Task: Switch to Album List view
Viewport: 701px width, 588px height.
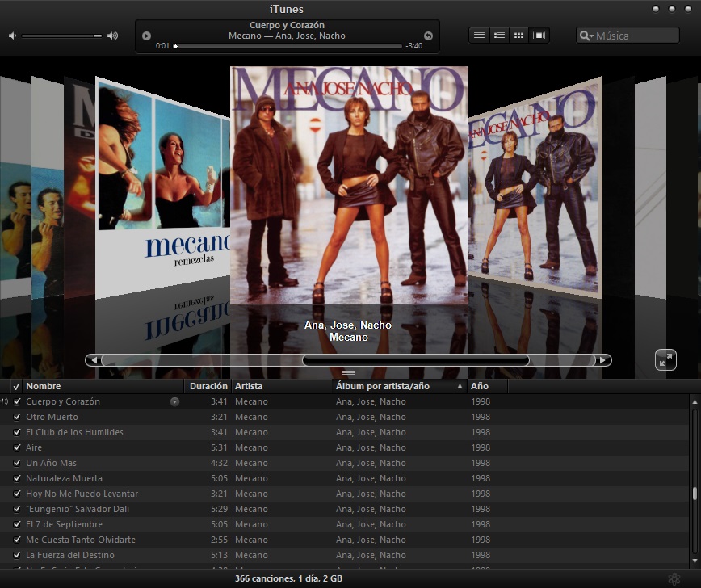Action: 498,35
